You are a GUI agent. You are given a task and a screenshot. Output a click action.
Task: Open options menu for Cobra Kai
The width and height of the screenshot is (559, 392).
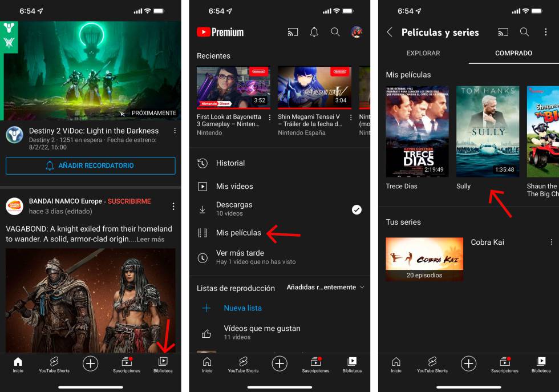(551, 242)
